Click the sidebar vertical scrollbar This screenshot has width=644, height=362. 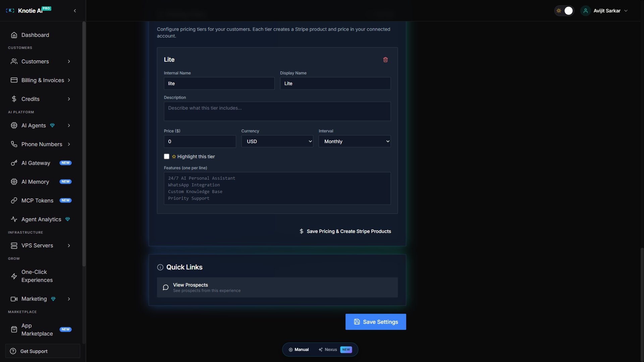click(84, 144)
